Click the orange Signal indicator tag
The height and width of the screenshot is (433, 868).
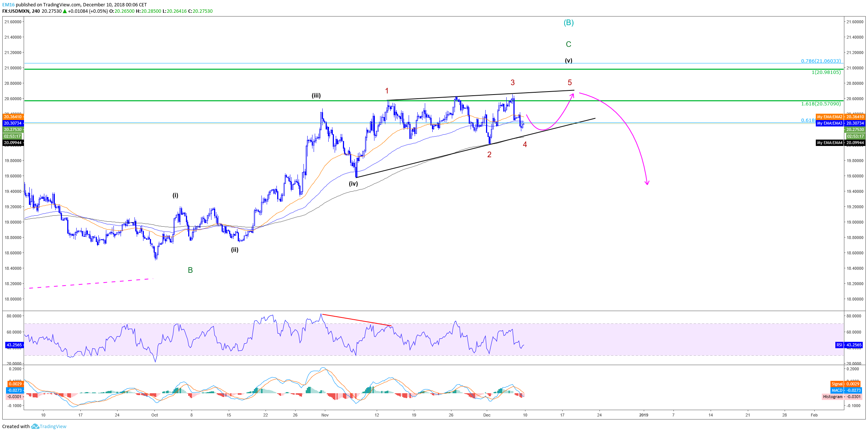837,384
